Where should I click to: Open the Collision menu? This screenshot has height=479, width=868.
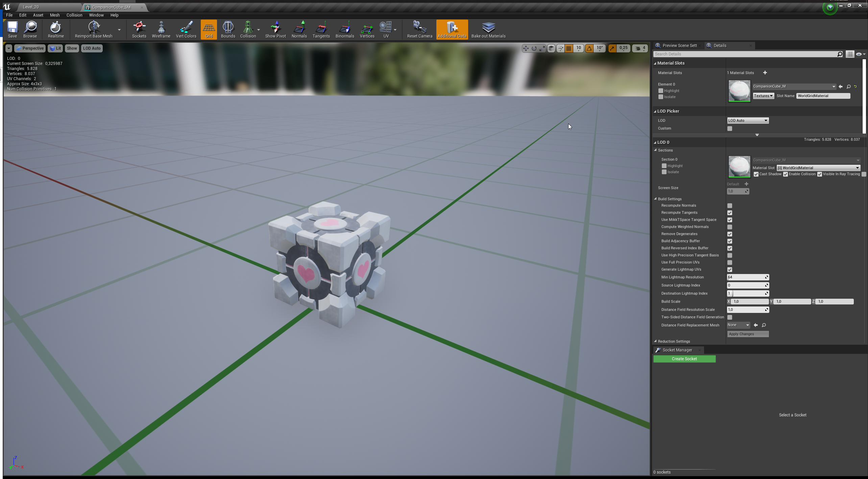[74, 15]
